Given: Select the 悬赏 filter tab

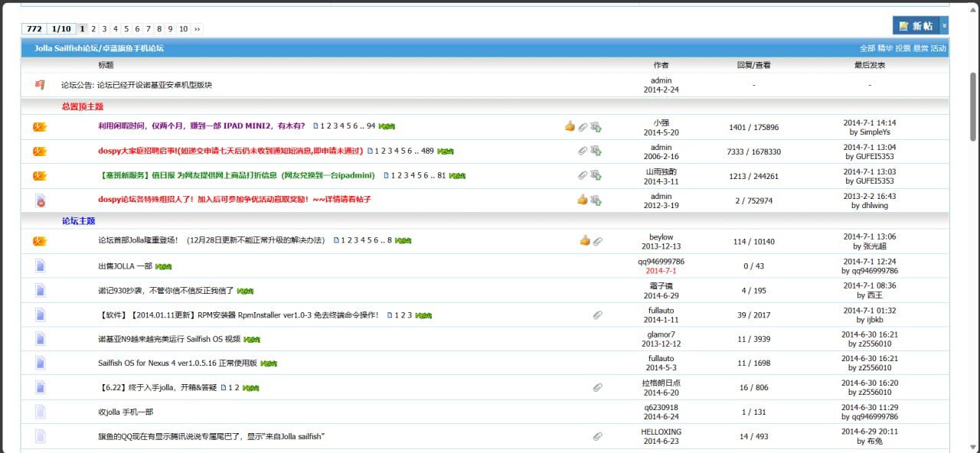Looking at the screenshot, I should click(x=920, y=48).
